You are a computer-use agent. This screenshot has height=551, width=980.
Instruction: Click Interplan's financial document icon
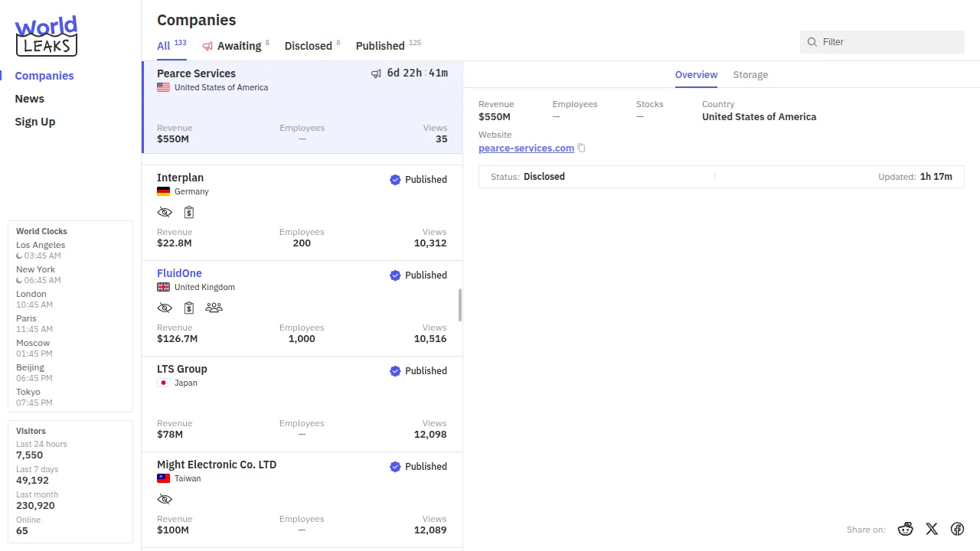point(189,212)
